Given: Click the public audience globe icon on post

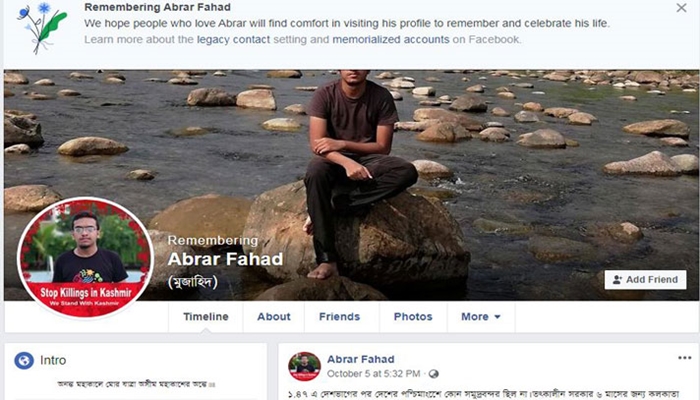Looking at the screenshot, I should [x=433, y=374].
